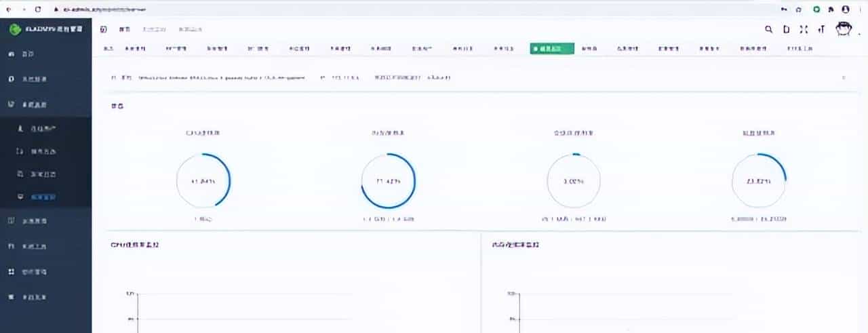
Task: Open browser three-dot menu
Action: 859,9
